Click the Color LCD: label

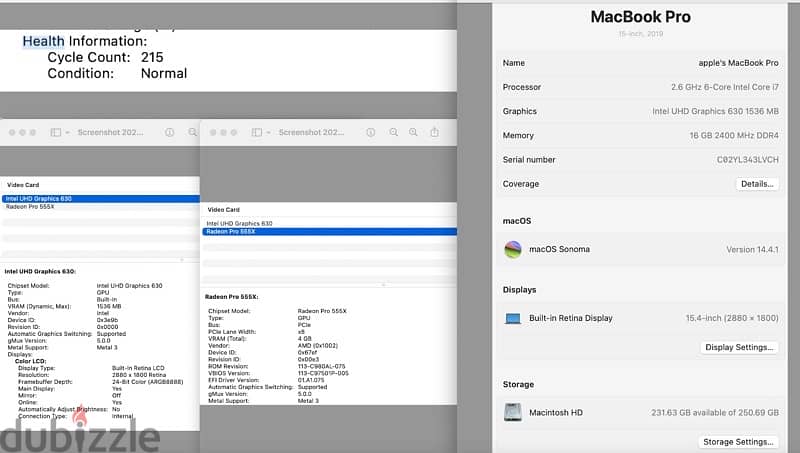click(x=30, y=361)
